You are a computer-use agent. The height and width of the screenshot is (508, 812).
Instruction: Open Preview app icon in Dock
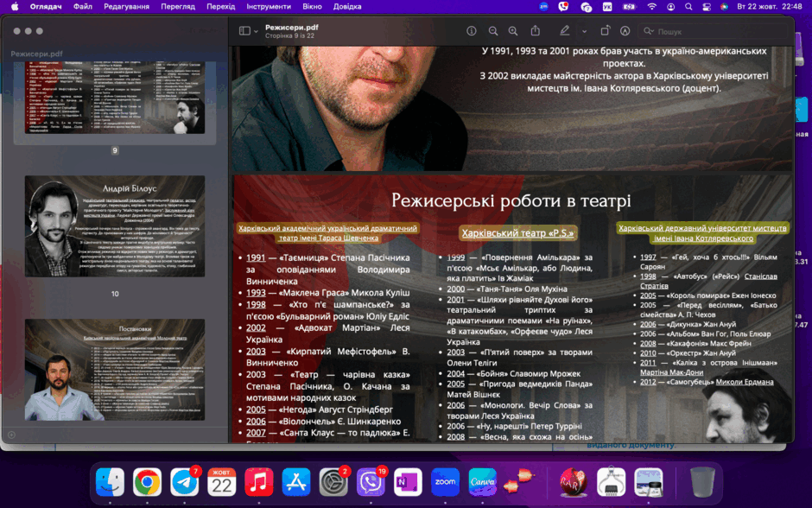tap(649, 482)
